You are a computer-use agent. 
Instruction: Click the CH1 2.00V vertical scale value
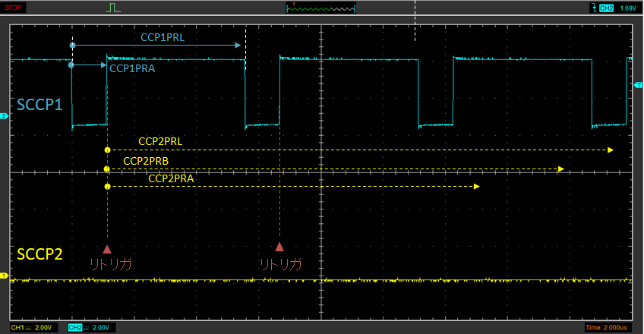pyautogui.click(x=44, y=327)
